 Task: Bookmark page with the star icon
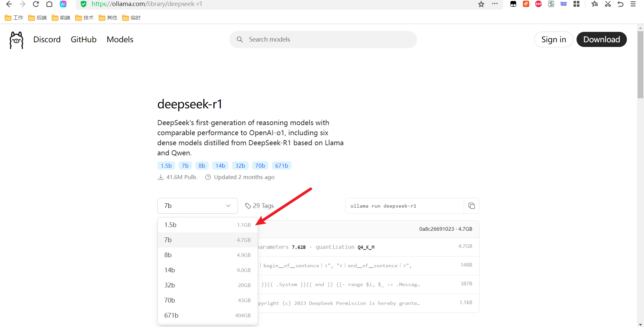pyautogui.click(x=481, y=4)
